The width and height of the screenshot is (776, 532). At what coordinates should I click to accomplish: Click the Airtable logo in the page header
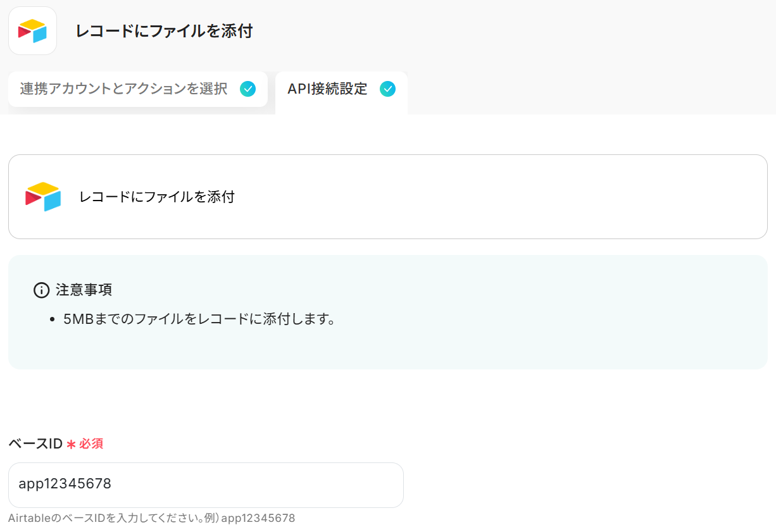(x=32, y=30)
